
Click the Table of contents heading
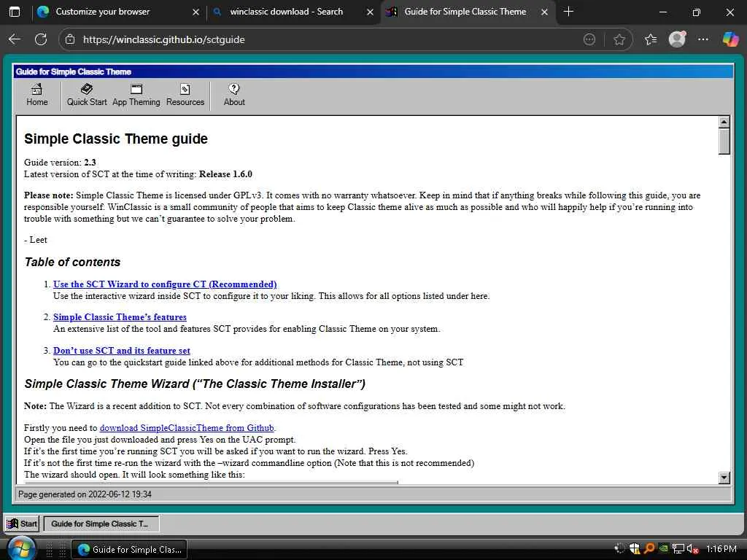pyautogui.click(x=72, y=262)
